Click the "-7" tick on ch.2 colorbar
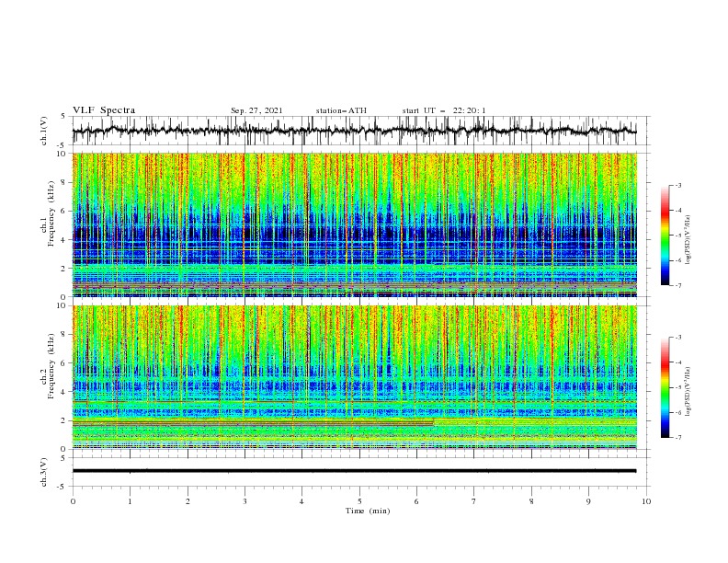 click(677, 437)
